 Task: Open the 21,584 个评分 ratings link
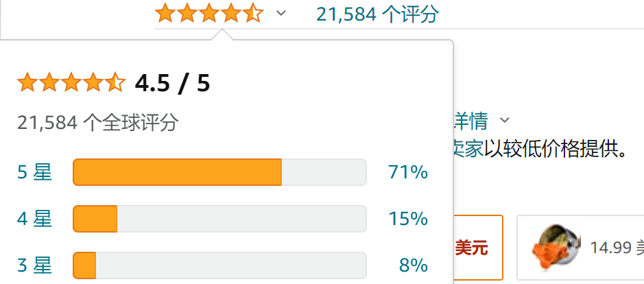coord(377,14)
